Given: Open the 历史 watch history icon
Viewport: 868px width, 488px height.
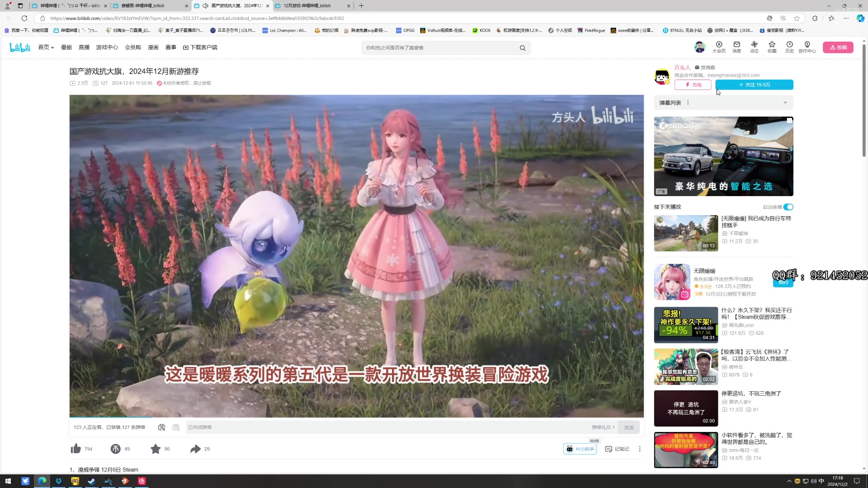Looking at the screenshot, I should tap(789, 47).
